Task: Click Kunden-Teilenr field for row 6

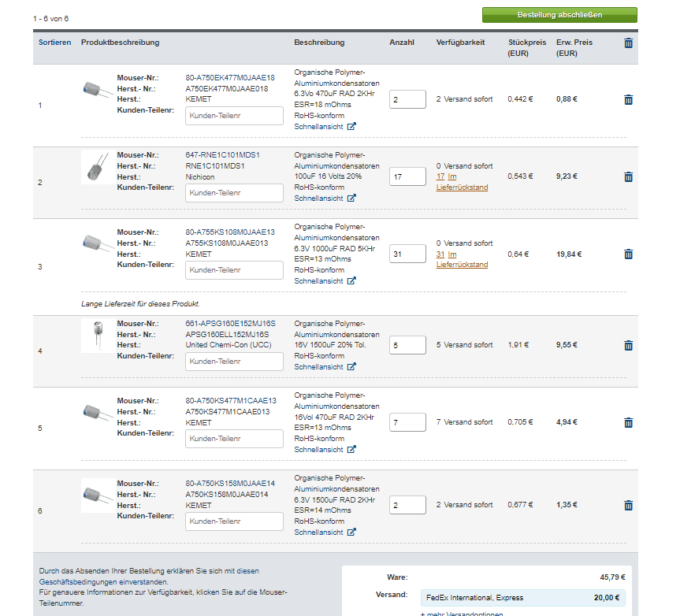Action: (234, 521)
